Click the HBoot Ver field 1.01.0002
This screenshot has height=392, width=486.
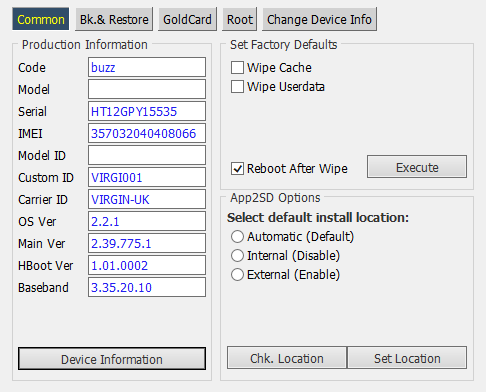[147, 265]
